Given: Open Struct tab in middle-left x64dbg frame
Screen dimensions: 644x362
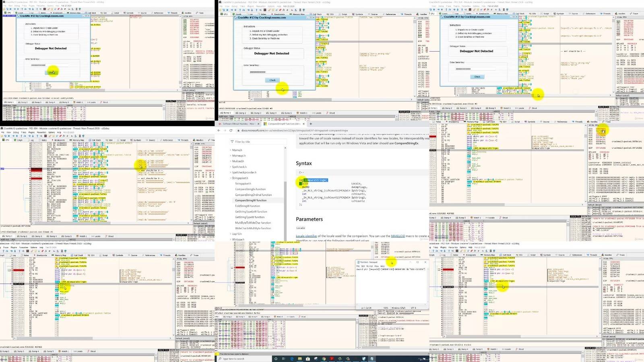Looking at the screenshot, I should click(110, 236).
